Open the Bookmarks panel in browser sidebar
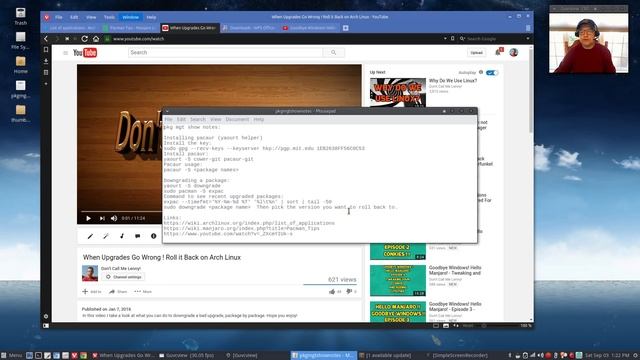640x360 pixels. coord(46,49)
